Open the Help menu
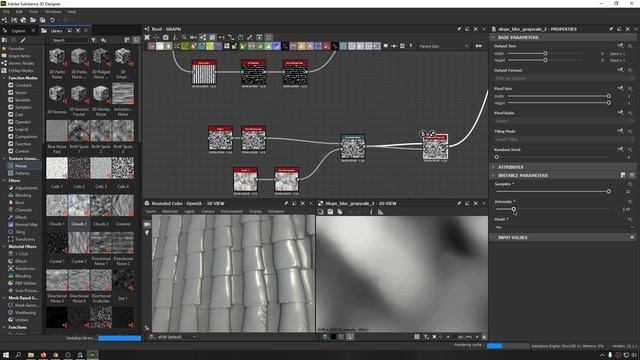The height and width of the screenshot is (360, 640). pyautogui.click(x=72, y=12)
